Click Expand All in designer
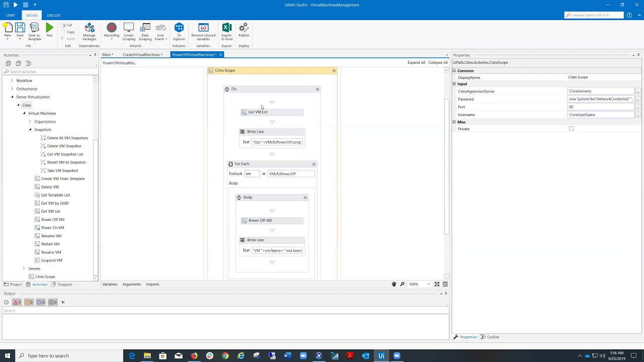 tap(416, 63)
